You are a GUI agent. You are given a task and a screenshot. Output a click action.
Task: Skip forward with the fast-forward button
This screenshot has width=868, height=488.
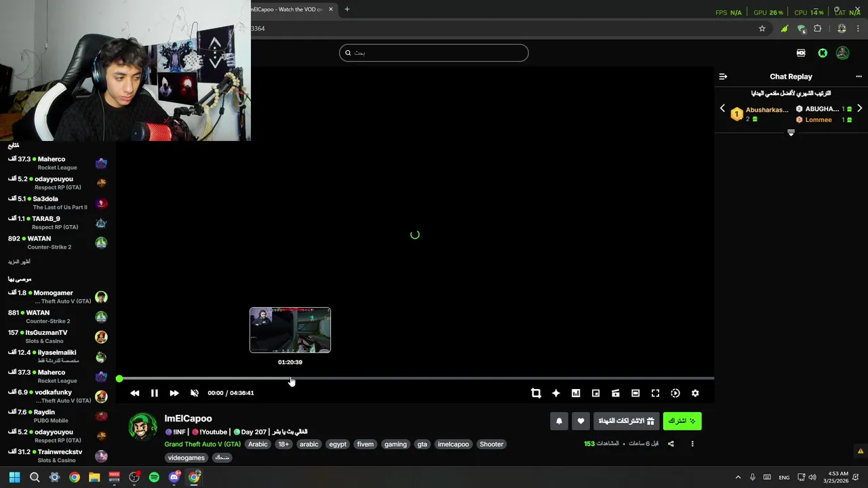pyautogui.click(x=174, y=393)
